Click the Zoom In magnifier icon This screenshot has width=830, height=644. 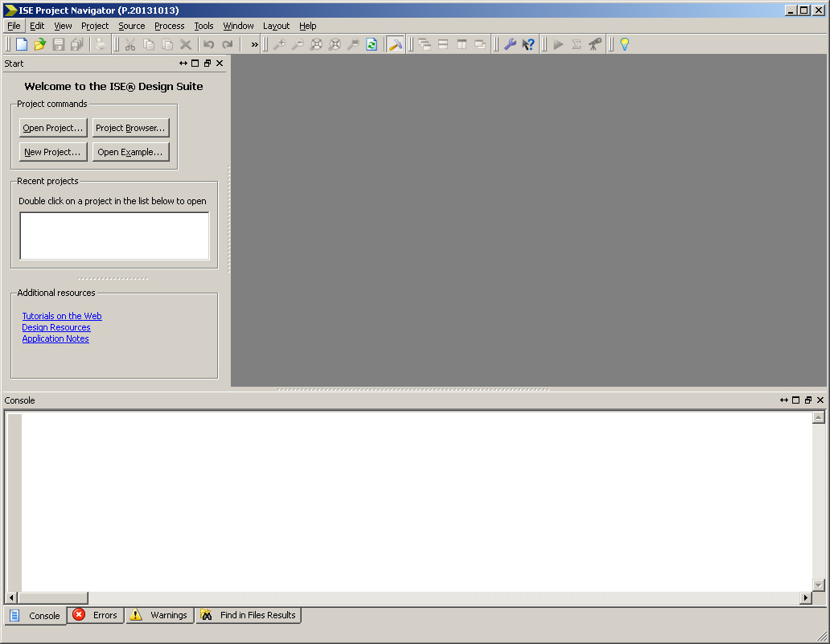click(280, 44)
